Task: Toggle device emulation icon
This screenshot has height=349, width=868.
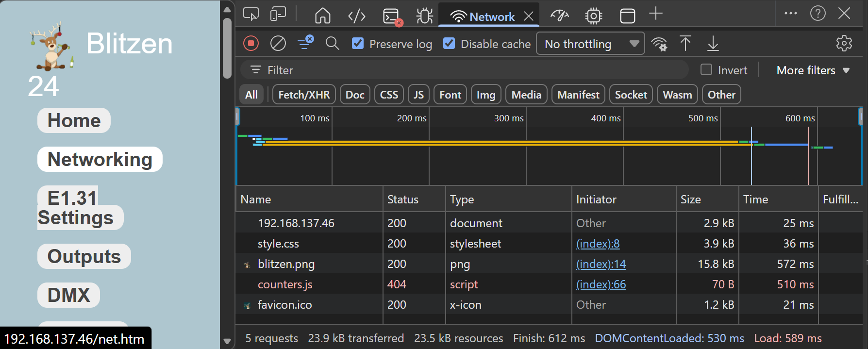Action: point(278,15)
